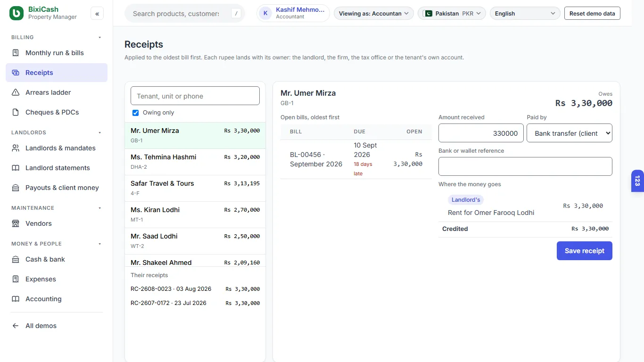The height and width of the screenshot is (362, 644).
Task: Select tenant Ms. Tehmina Hashmi
Action: tap(195, 162)
